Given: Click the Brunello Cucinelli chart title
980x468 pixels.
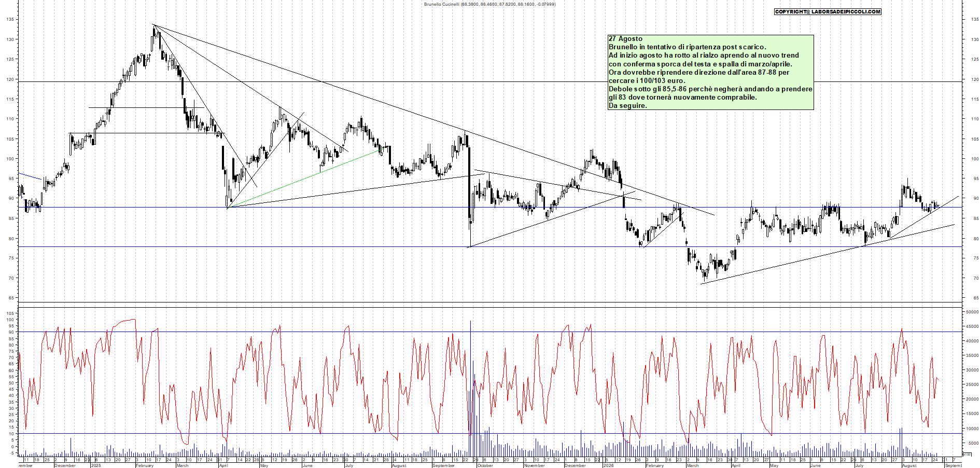Looking at the screenshot, I should (x=489, y=4).
